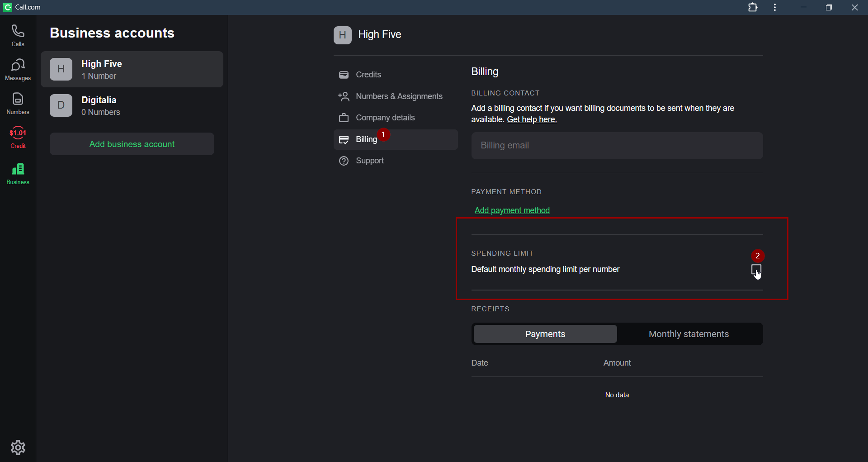This screenshot has width=868, height=462.
Task: Go to the Numbers section
Action: [x=18, y=104]
